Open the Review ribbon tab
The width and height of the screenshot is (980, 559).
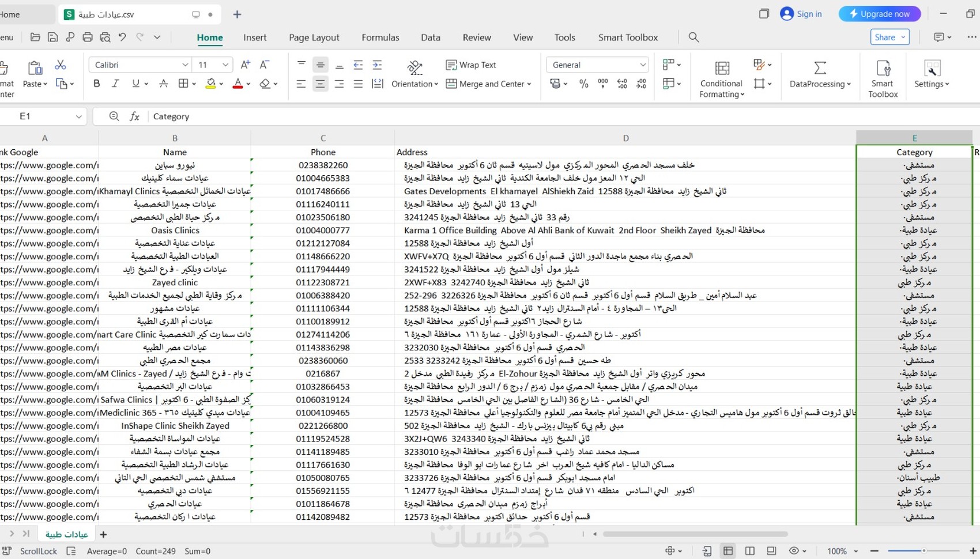(477, 37)
